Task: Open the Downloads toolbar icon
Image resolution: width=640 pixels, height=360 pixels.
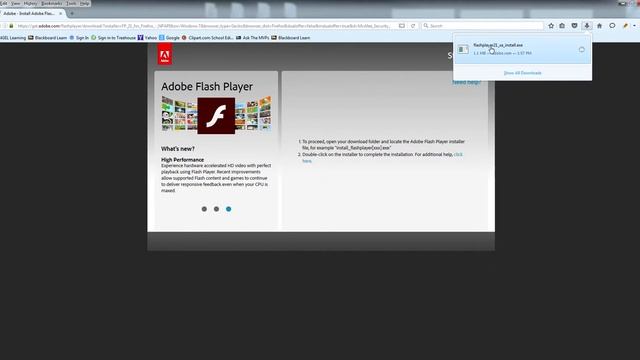Action: click(587, 26)
